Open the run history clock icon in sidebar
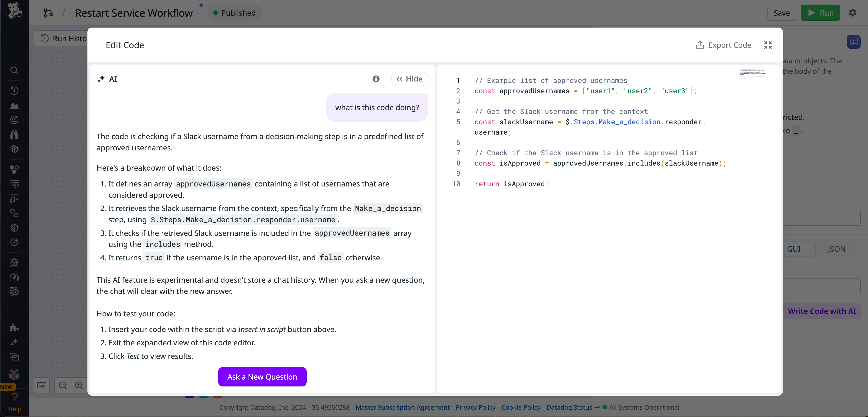 click(x=14, y=90)
